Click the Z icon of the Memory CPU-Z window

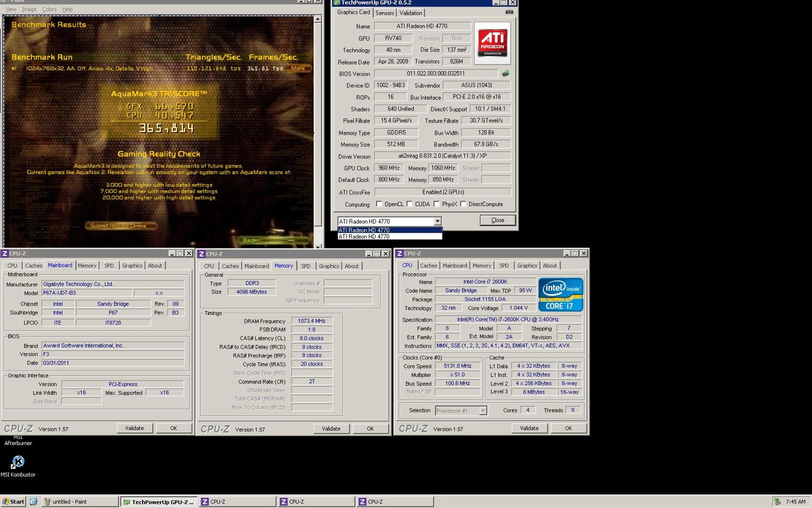coord(201,254)
